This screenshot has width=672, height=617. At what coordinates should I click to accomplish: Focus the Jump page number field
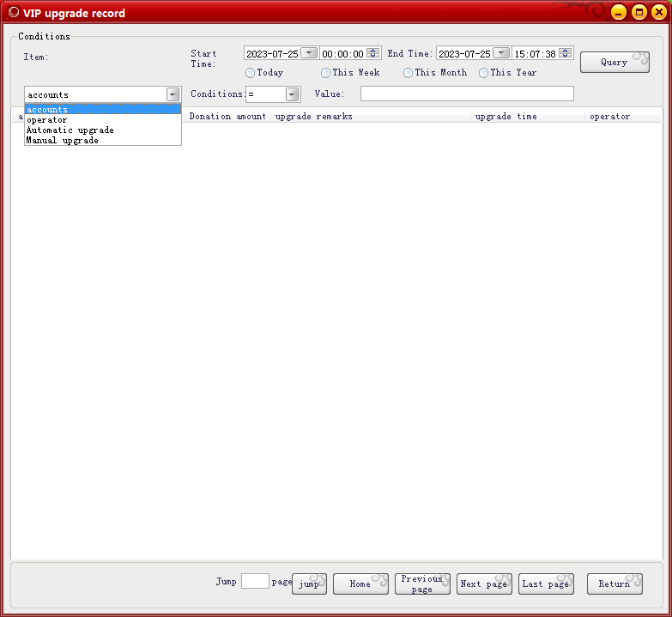(255, 581)
